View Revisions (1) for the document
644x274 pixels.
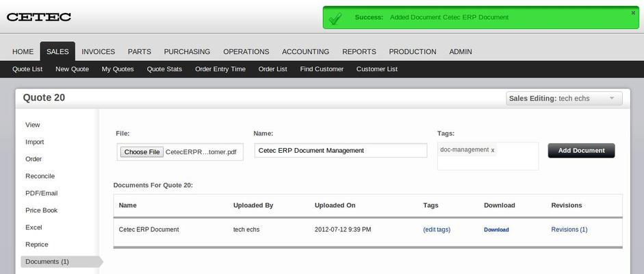click(569, 229)
